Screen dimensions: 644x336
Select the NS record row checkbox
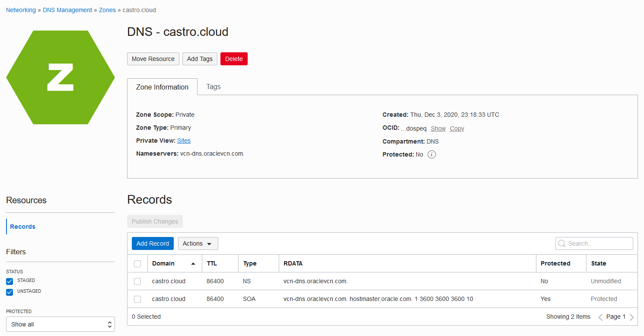click(x=137, y=282)
